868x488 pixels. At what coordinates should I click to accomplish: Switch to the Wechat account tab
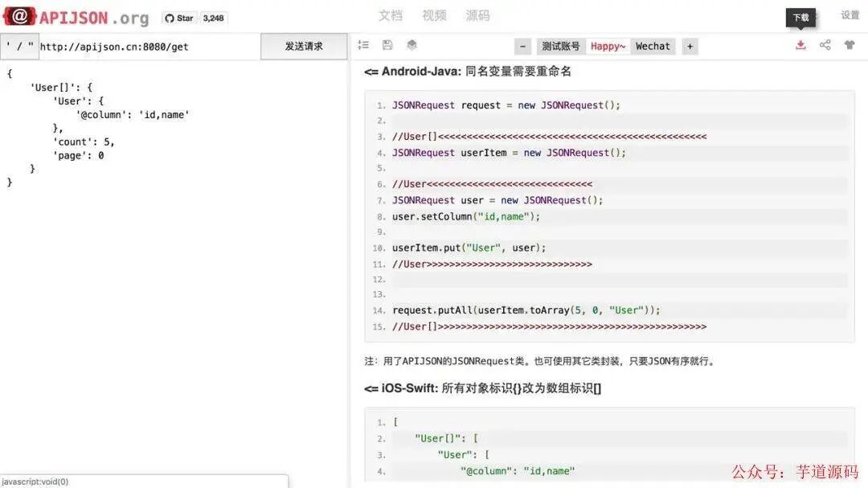tap(653, 47)
